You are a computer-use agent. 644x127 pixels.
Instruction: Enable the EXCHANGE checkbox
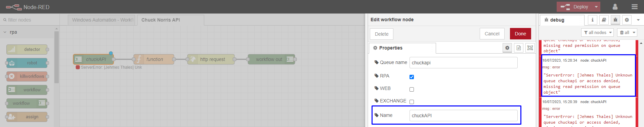coord(412,102)
